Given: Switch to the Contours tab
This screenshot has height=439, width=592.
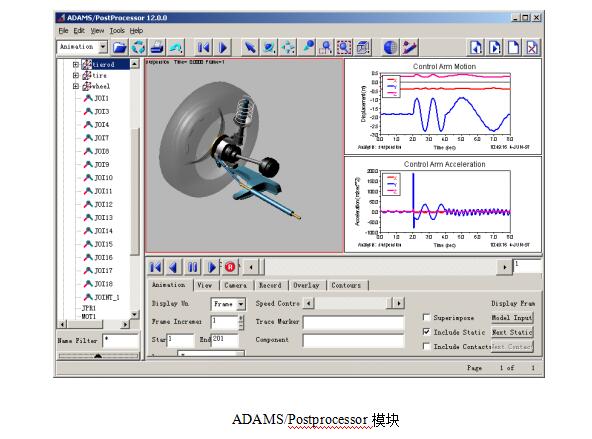Looking at the screenshot, I should tap(346, 285).
